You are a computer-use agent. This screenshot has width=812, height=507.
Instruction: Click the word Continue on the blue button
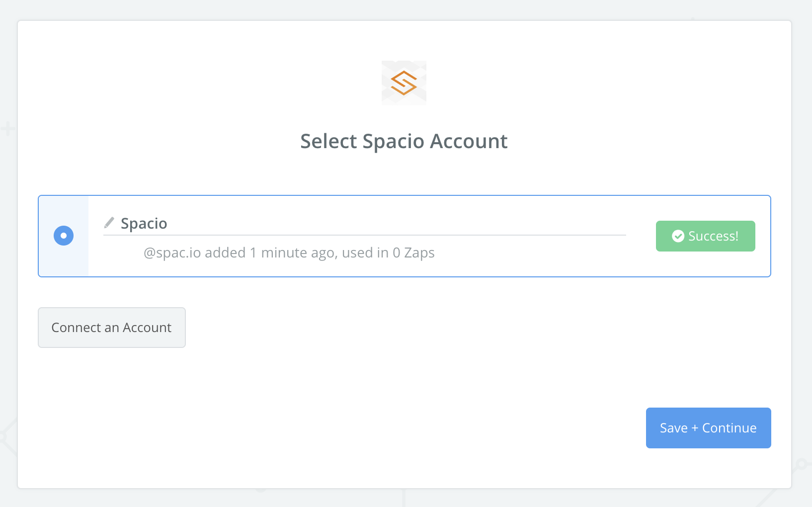[x=729, y=428]
